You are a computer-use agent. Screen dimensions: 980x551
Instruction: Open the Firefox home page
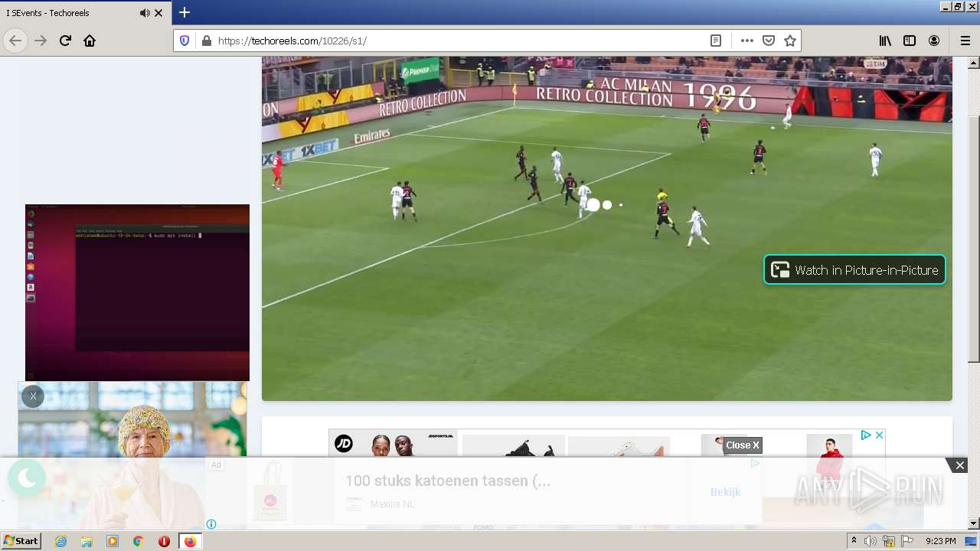(90, 41)
